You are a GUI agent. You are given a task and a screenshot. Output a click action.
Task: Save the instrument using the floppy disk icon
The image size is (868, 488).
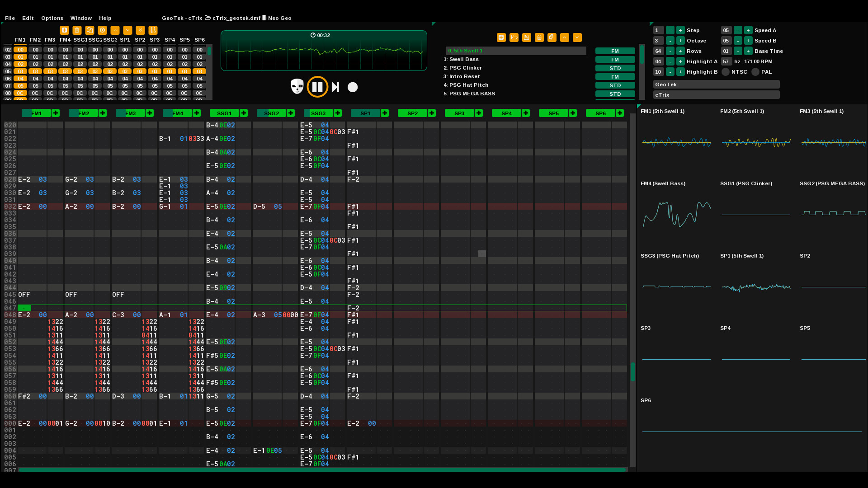[526, 38]
